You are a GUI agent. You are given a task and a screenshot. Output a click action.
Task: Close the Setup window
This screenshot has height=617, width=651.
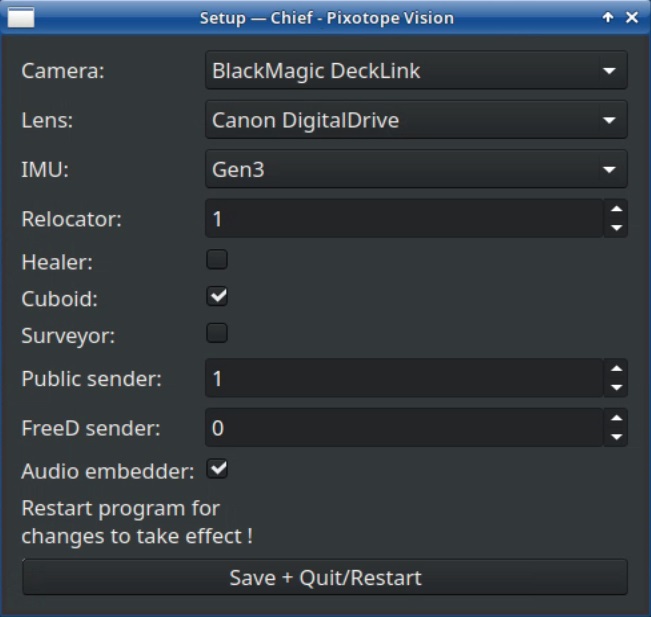click(631, 18)
